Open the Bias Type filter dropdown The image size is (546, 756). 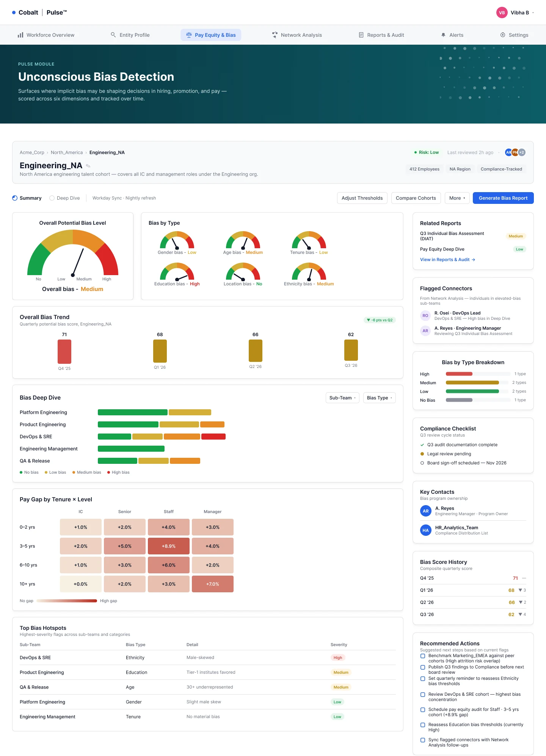(380, 398)
